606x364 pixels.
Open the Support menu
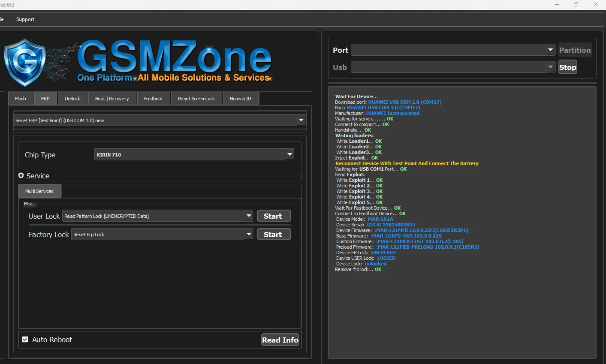coord(25,19)
